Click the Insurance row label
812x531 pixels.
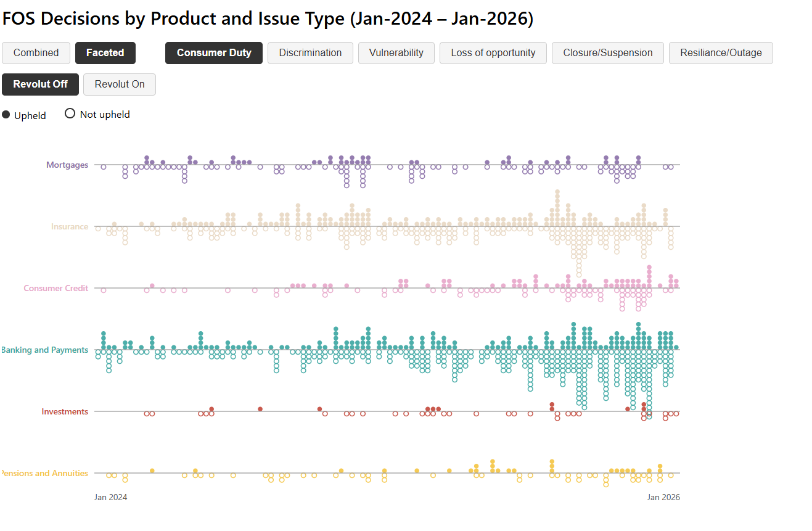pyautogui.click(x=70, y=227)
